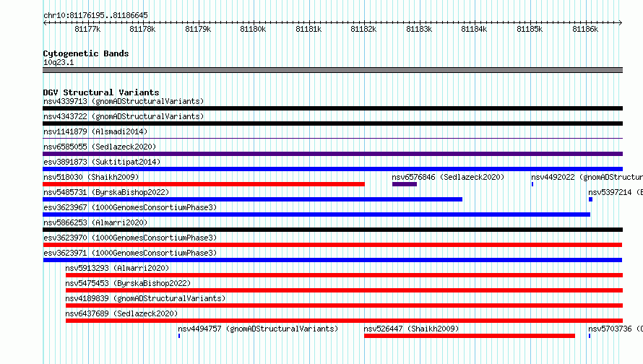Viewport: 643px width, 364px height.
Task: Open the Cytogenetic Bands track heading
Action: tap(86, 53)
